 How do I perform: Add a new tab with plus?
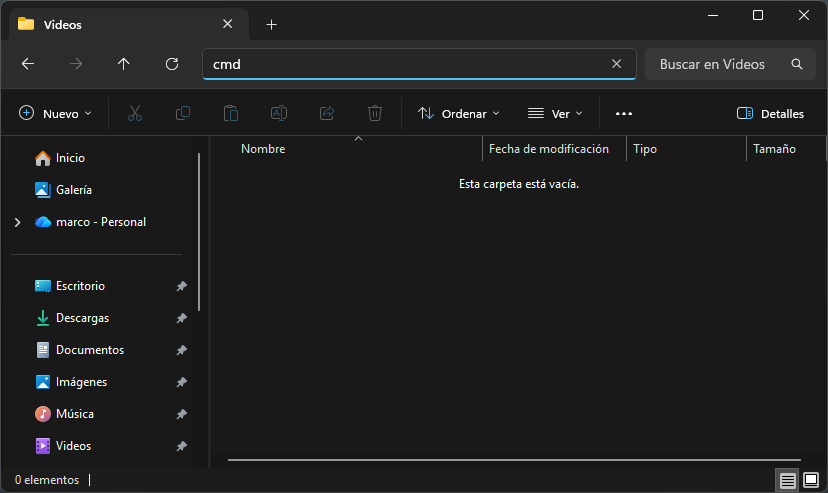point(271,24)
